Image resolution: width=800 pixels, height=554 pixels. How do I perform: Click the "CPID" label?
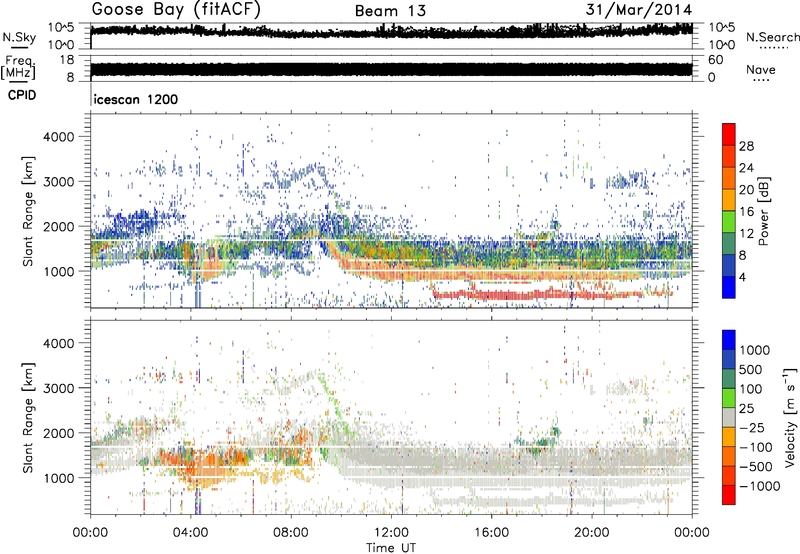point(22,95)
